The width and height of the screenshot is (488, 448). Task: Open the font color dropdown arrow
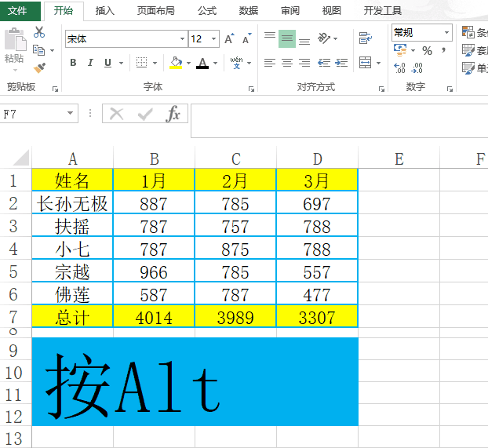coord(216,64)
